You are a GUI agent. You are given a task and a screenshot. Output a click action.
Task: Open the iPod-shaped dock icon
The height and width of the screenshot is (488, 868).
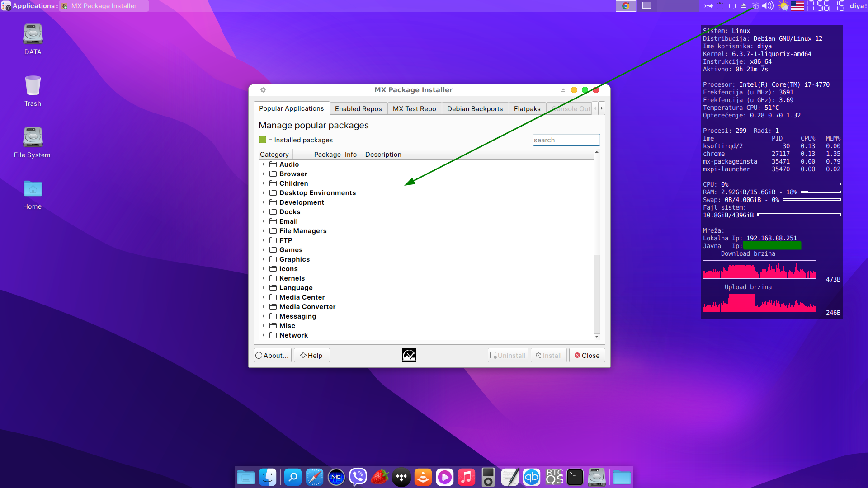tap(488, 477)
